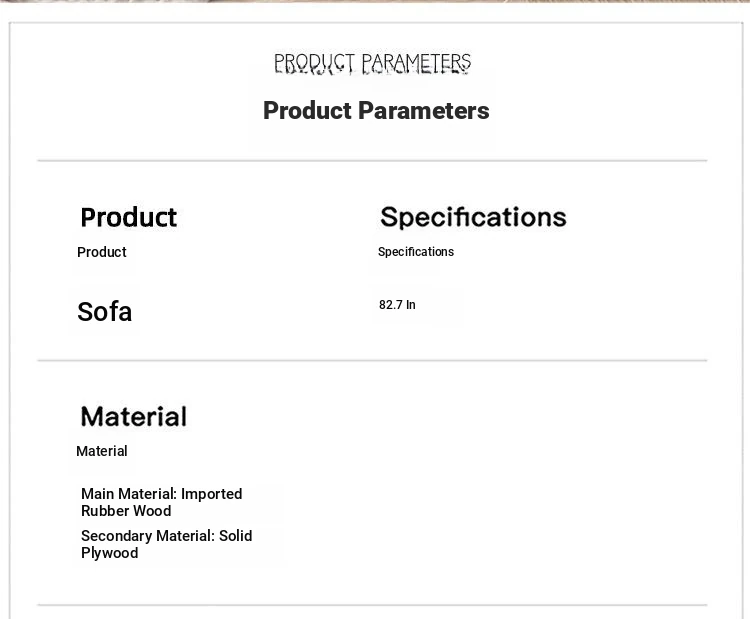Click the small Product label
The height and width of the screenshot is (619, 750).
pos(102,252)
